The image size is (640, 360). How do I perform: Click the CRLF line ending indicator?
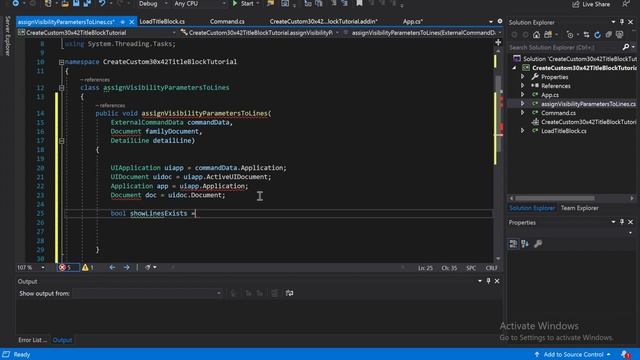tap(491, 268)
